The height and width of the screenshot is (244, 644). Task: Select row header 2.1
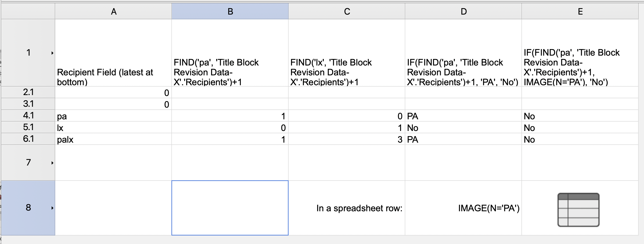click(28, 92)
